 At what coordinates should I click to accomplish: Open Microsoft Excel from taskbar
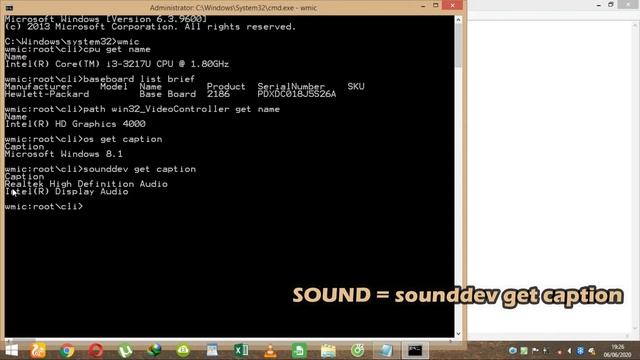(241, 351)
